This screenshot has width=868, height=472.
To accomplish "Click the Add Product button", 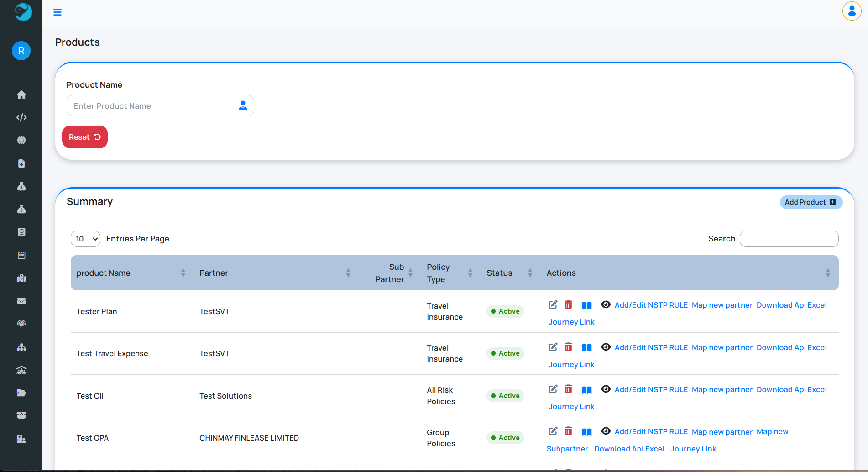I will (x=810, y=202).
